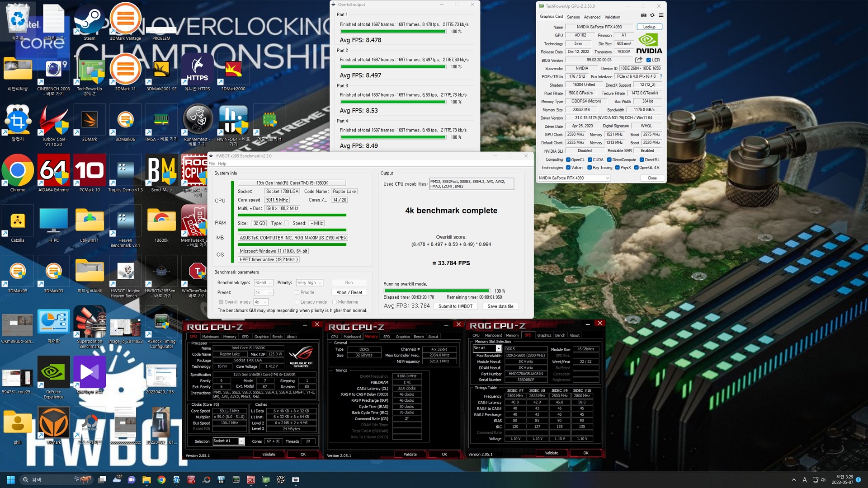868x488 pixels.
Task: Open File Explorer from taskbar
Action: [146, 479]
